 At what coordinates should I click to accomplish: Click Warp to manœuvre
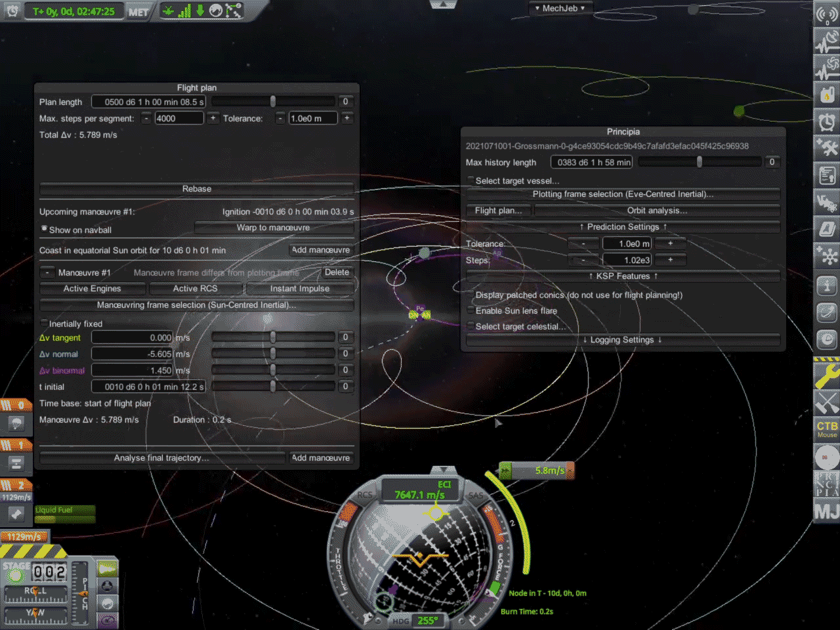pyautogui.click(x=274, y=227)
